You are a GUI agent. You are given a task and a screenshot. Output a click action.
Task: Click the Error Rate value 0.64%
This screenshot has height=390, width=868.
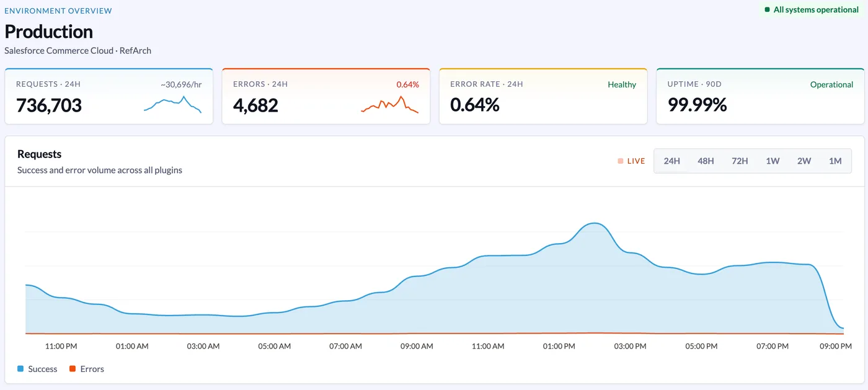(475, 105)
